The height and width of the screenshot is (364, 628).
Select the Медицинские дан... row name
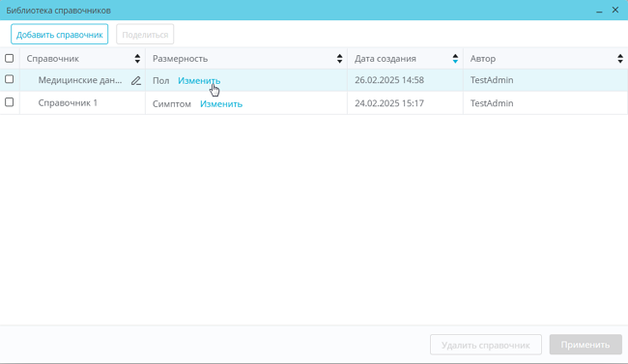tap(80, 80)
